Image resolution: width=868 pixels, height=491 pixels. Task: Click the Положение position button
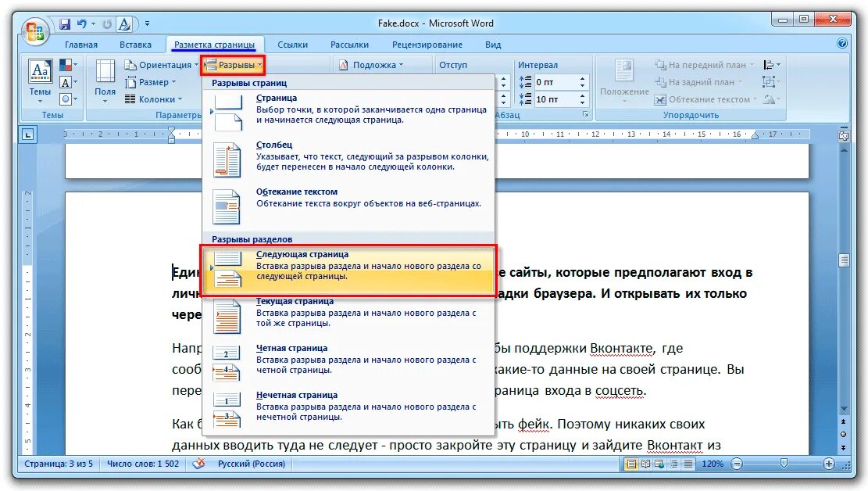click(624, 81)
